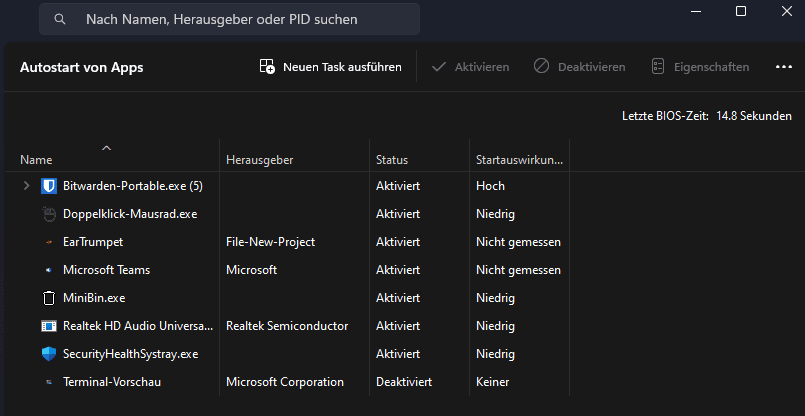Click Niedrig impact in the MiniBin.exe row
This screenshot has width=805, height=416.
click(x=495, y=298)
